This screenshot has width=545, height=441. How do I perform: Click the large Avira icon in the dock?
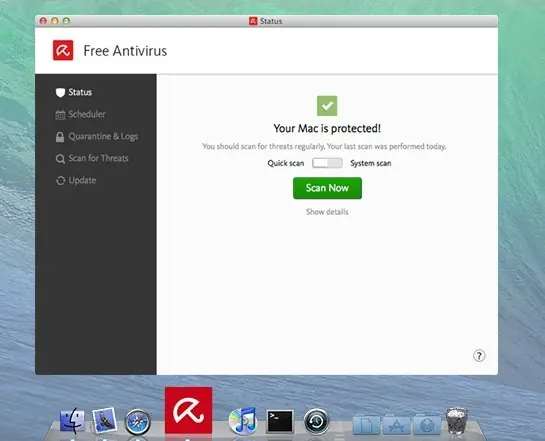[188, 410]
